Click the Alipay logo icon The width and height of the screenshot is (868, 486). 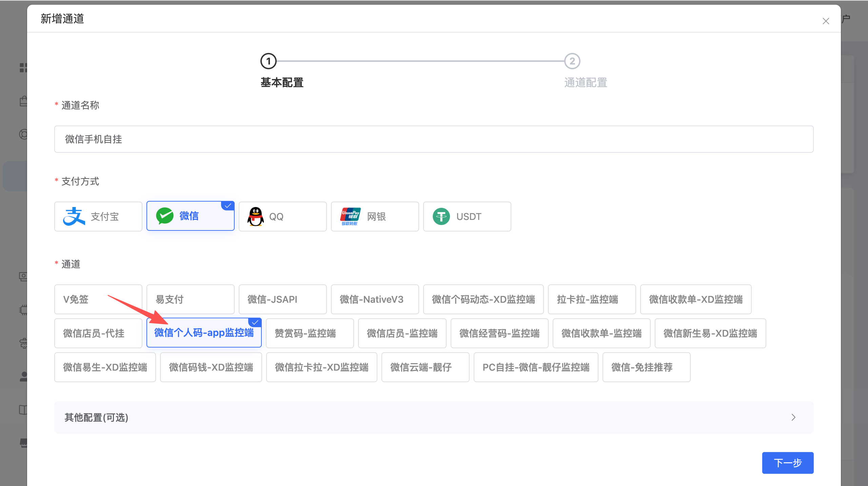(74, 217)
